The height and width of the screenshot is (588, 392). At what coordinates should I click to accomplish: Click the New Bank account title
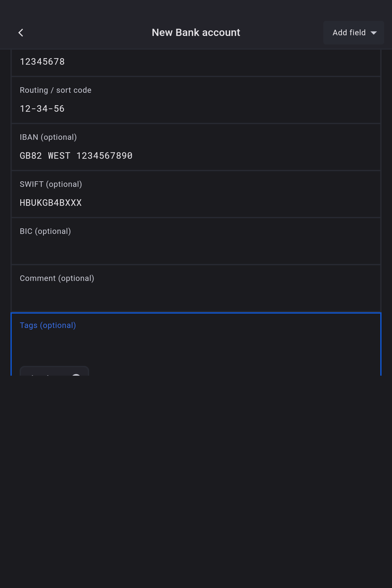click(196, 33)
